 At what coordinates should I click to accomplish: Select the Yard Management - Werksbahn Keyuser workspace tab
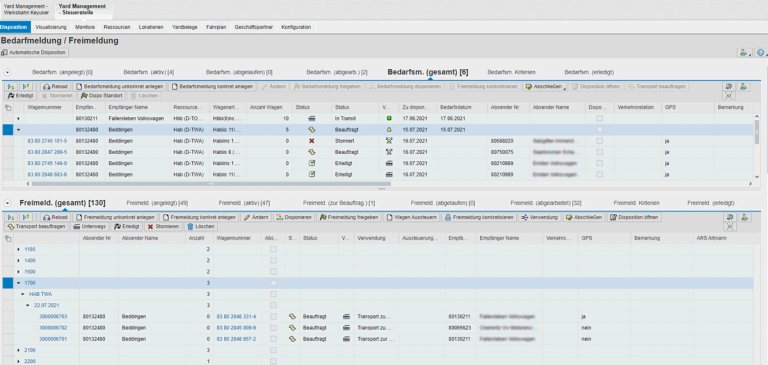26,9
